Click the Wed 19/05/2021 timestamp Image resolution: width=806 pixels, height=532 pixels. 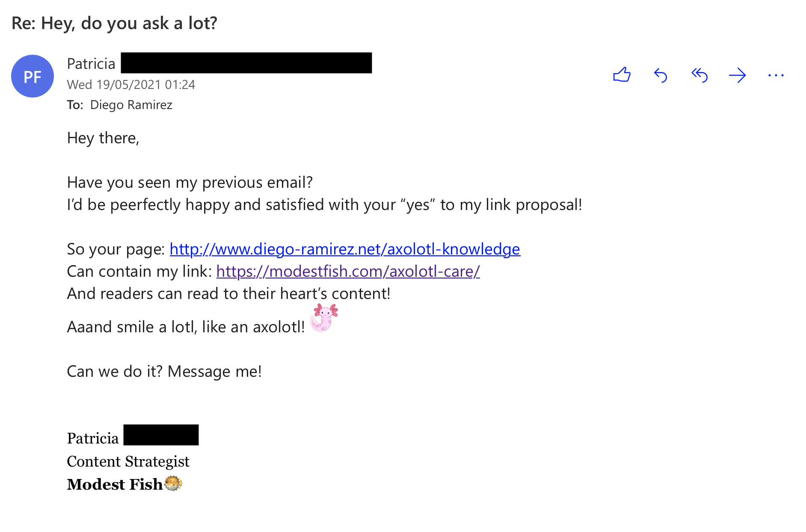click(131, 85)
